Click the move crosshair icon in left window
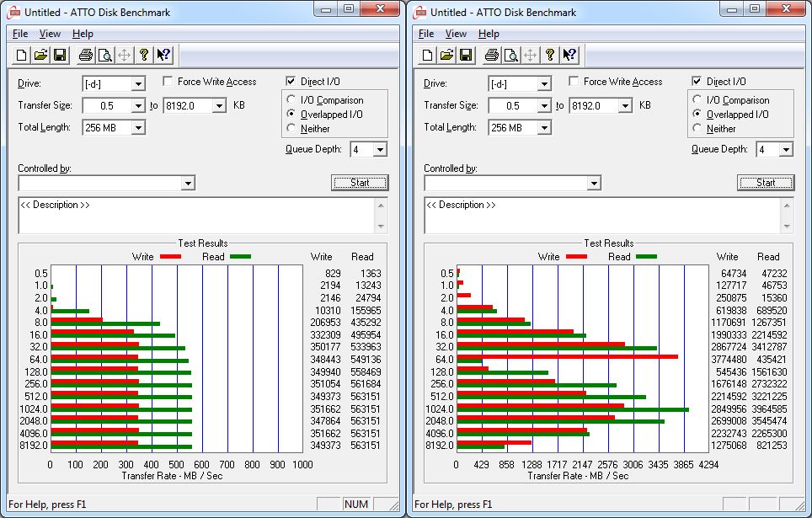This screenshot has width=812, height=518. (125, 55)
